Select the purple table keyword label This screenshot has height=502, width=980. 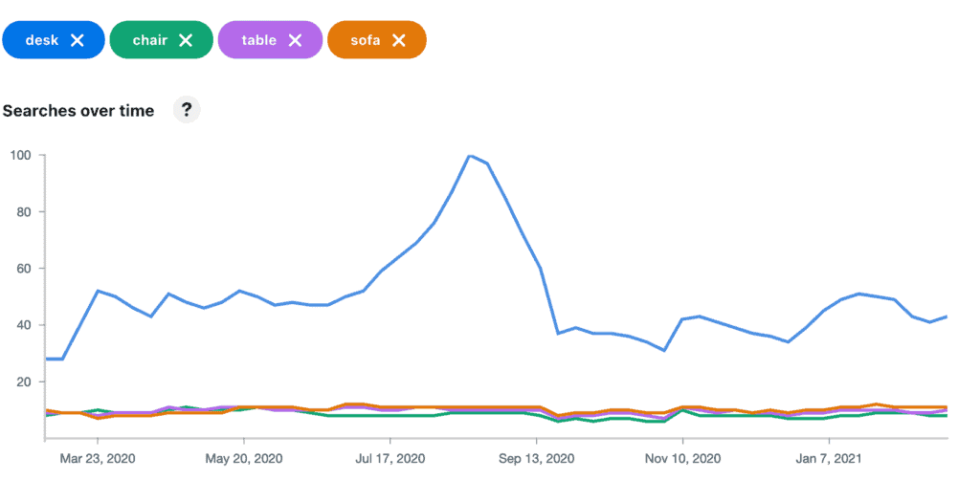click(258, 40)
